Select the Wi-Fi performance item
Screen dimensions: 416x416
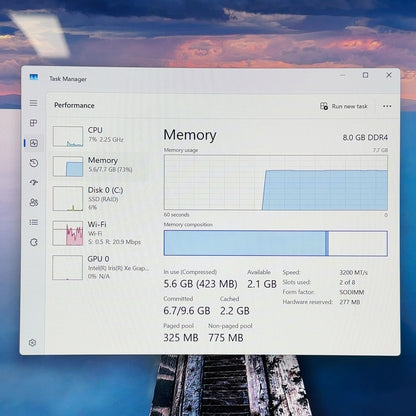pyautogui.click(x=101, y=233)
